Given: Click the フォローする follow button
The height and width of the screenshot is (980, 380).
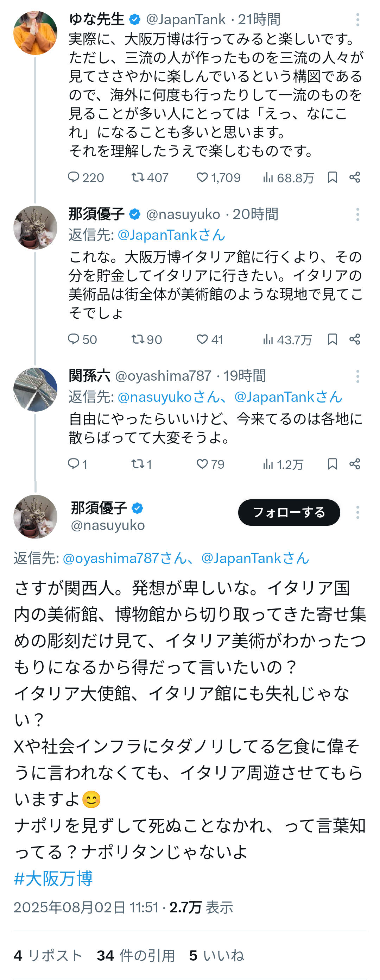Looking at the screenshot, I should [289, 512].
